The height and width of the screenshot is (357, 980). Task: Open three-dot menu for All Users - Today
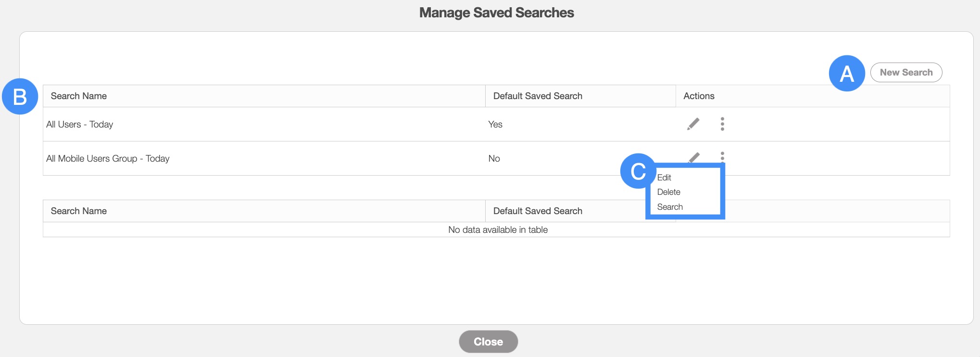click(x=722, y=124)
